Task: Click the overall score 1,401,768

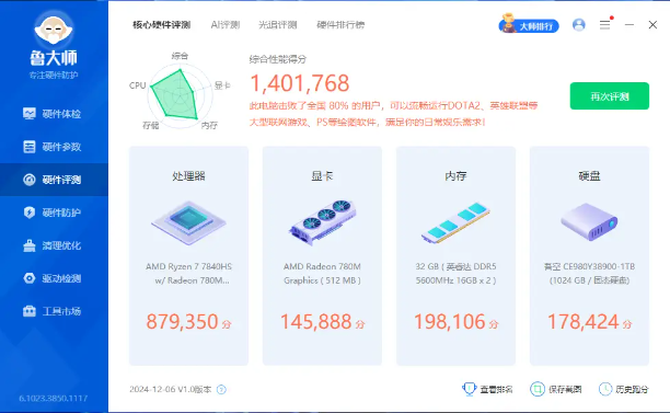Action: [300, 83]
